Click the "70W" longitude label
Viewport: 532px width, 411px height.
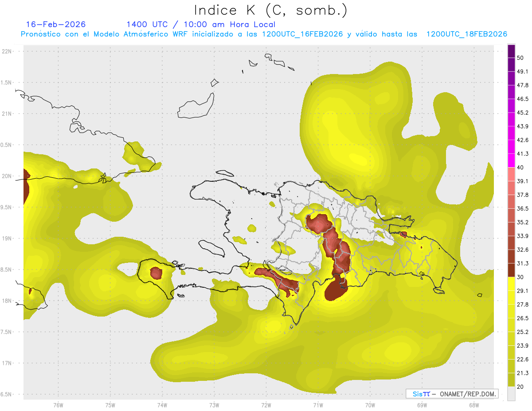[x=370, y=405]
